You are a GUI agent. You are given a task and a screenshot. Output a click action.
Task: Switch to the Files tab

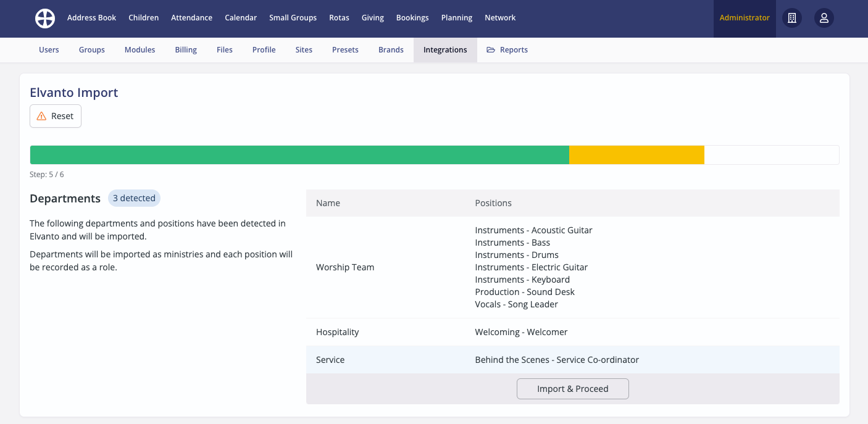[225, 50]
